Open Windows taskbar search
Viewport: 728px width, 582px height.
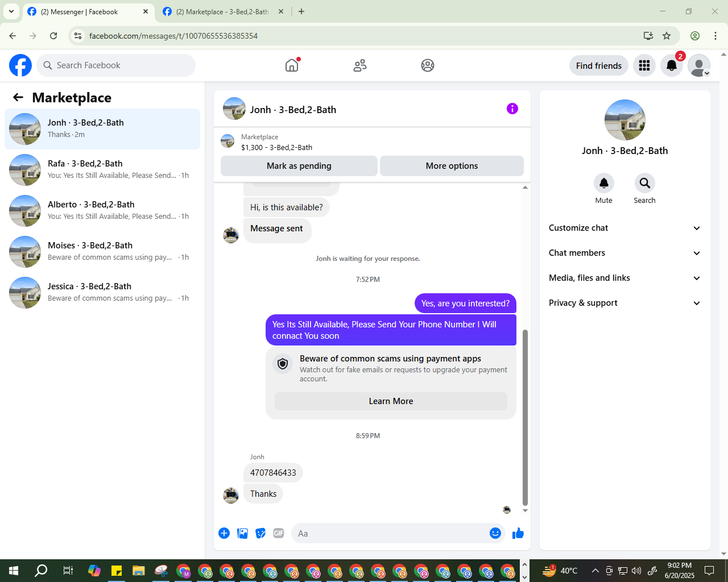(41, 571)
